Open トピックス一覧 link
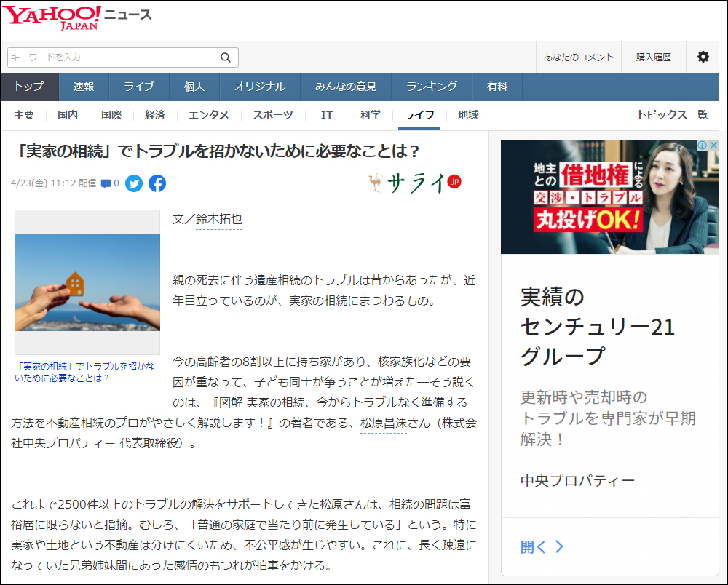 (x=671, y=115)
